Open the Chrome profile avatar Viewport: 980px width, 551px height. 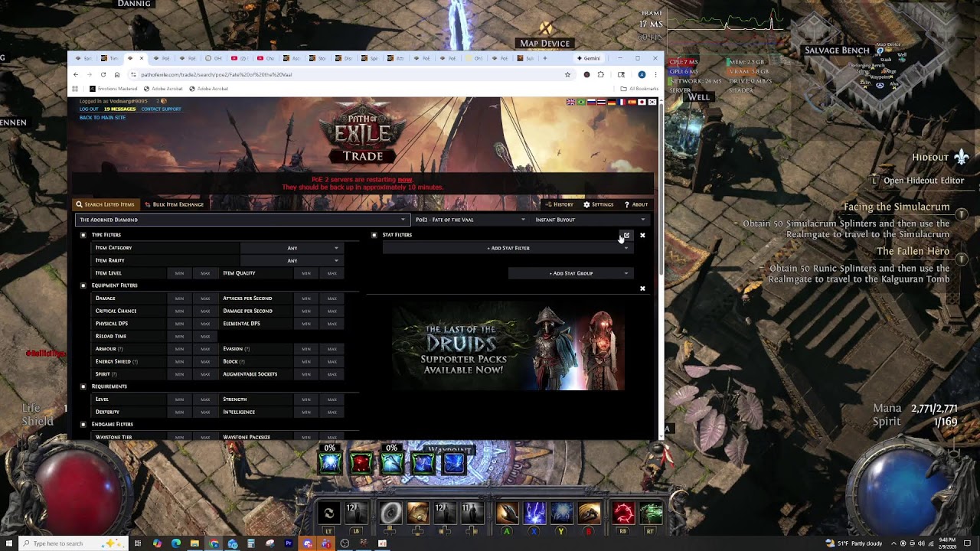tap(642, 74)
